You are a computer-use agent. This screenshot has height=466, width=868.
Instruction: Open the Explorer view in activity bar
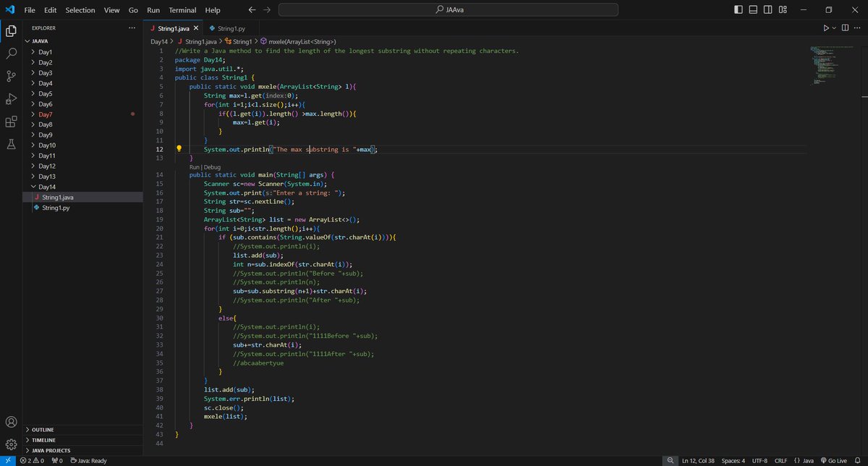click(x=12, y=30)
